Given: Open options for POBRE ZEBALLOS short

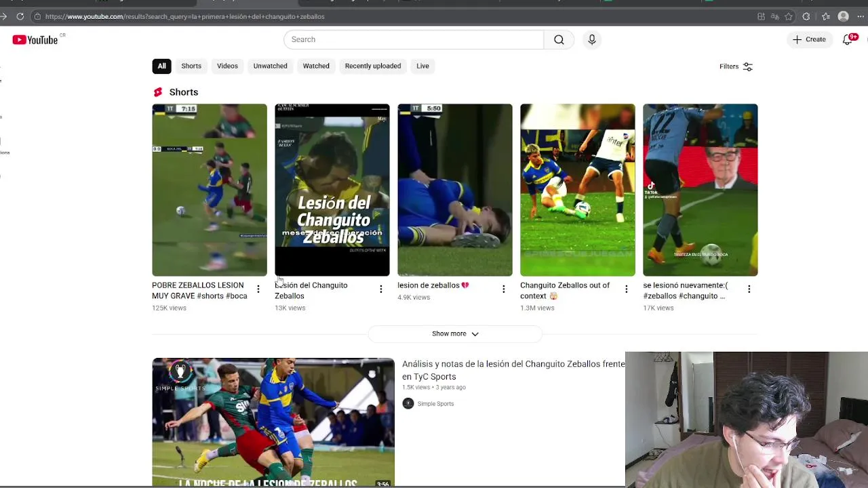Looking at the screenshot, I should coord(258,289).
